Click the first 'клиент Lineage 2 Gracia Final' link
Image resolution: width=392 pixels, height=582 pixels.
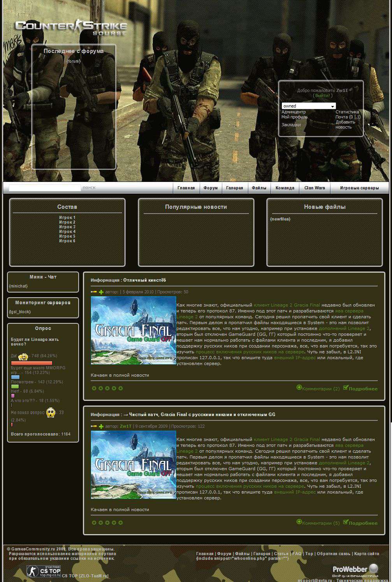tap(287, 305)
